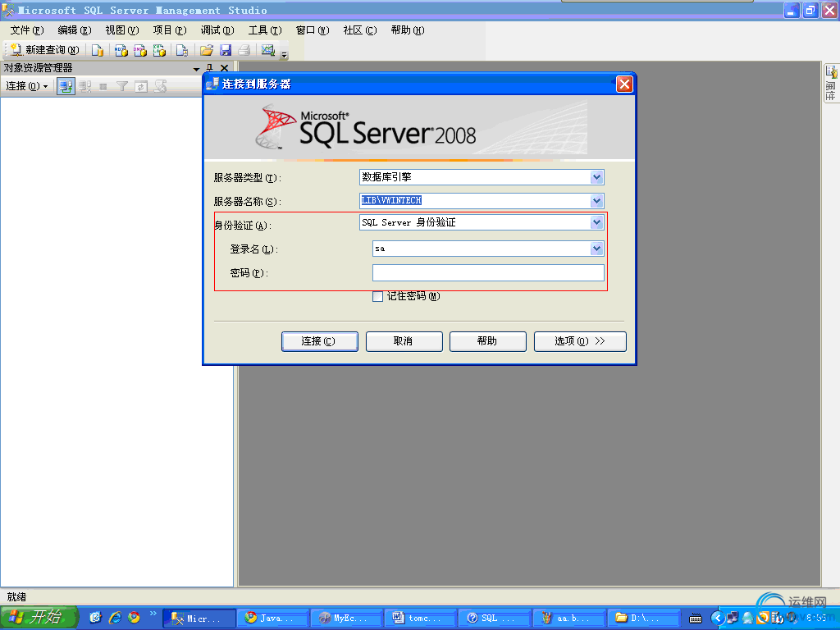Expand the login name (登录名) dropdown
The height and width of the screenshot is (630, 840).
coord(596,249)
